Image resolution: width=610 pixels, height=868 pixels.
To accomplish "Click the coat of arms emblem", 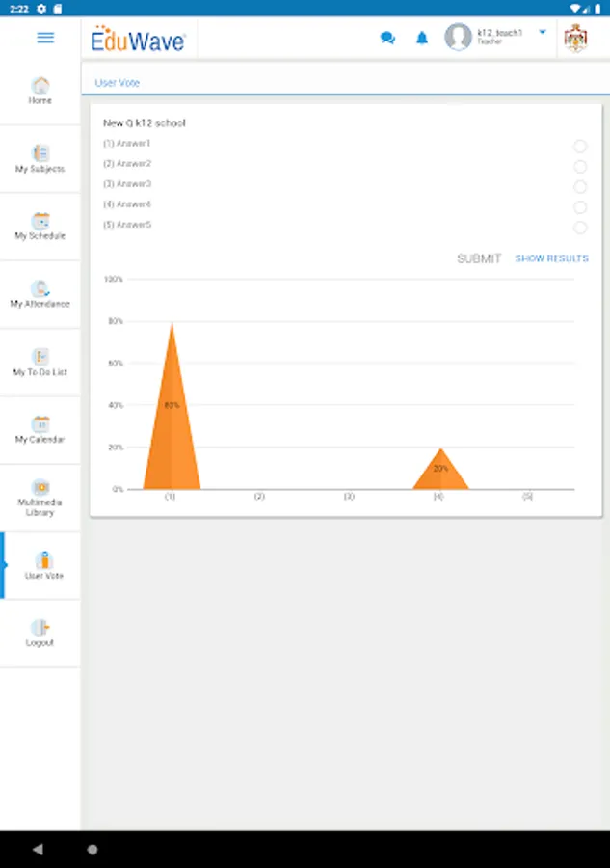I will (575, 39).
